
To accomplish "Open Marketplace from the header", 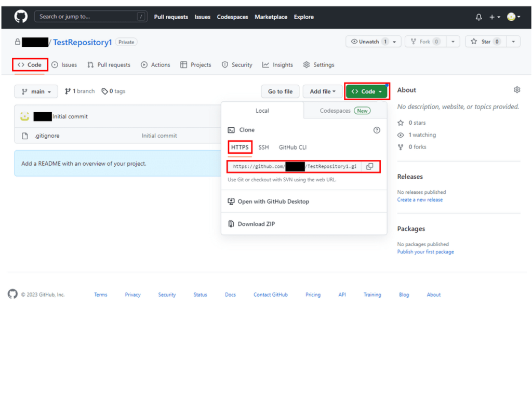I will click(271, 17).
